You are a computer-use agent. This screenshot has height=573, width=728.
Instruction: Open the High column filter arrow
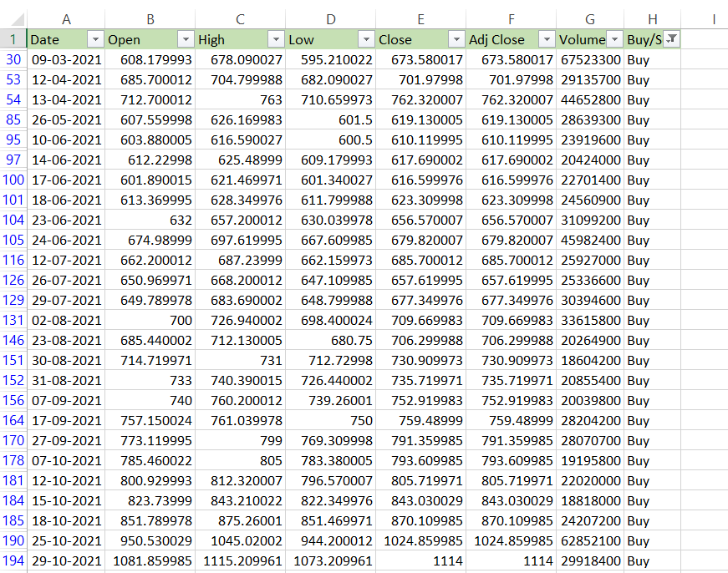click(275, 39)
